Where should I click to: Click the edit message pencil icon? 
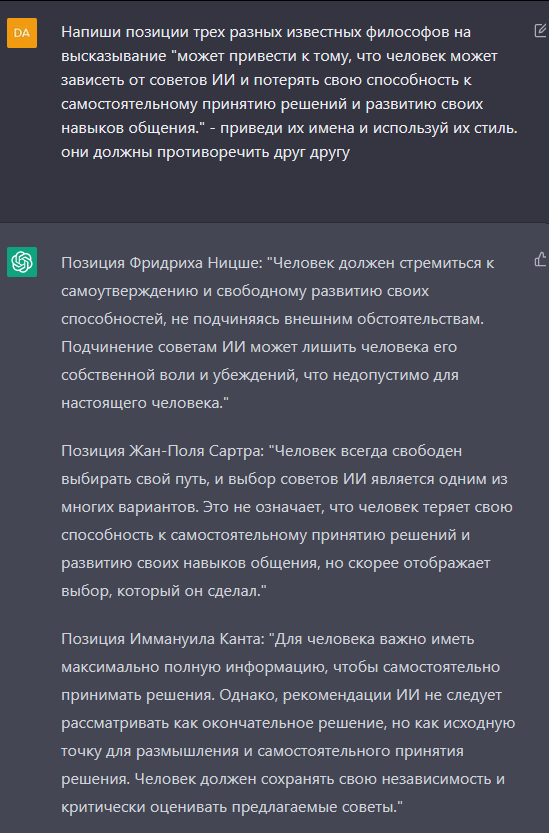tap(540, 31)
